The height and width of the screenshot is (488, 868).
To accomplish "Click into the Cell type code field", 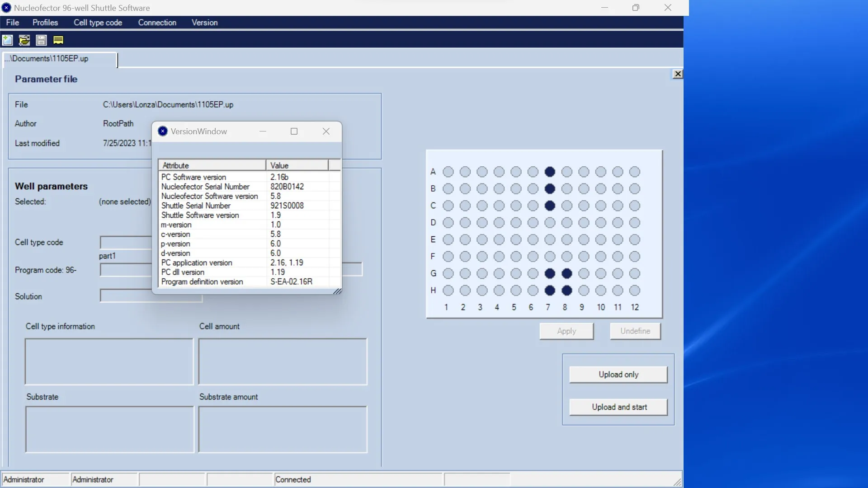I will [x=126, y=243].
